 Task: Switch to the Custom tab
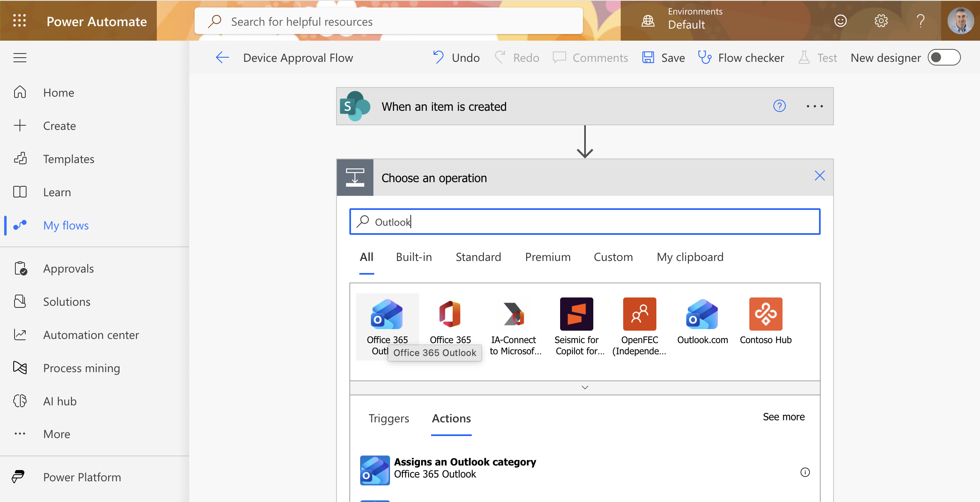pyautogui.click(x=613, y=257)
